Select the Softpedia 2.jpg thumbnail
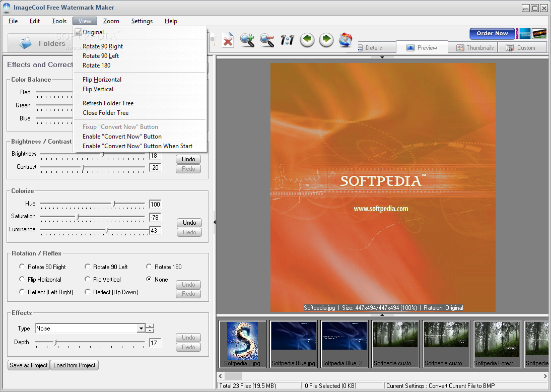The height and width of the screenshot is (392, 551). (x=242, y=344)
